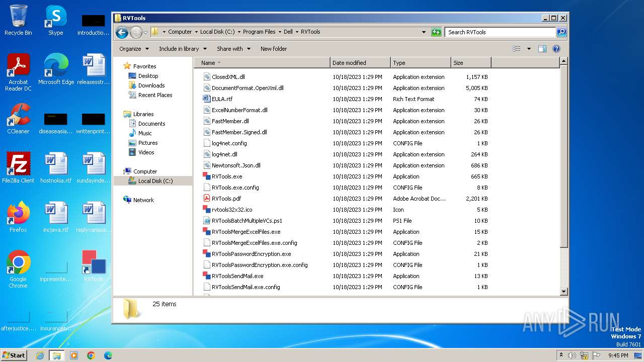This screenshot has width=644, height=362.
Task: Open Acrobat Reader DC desktop icon
Action: click(x=18, y=72)
